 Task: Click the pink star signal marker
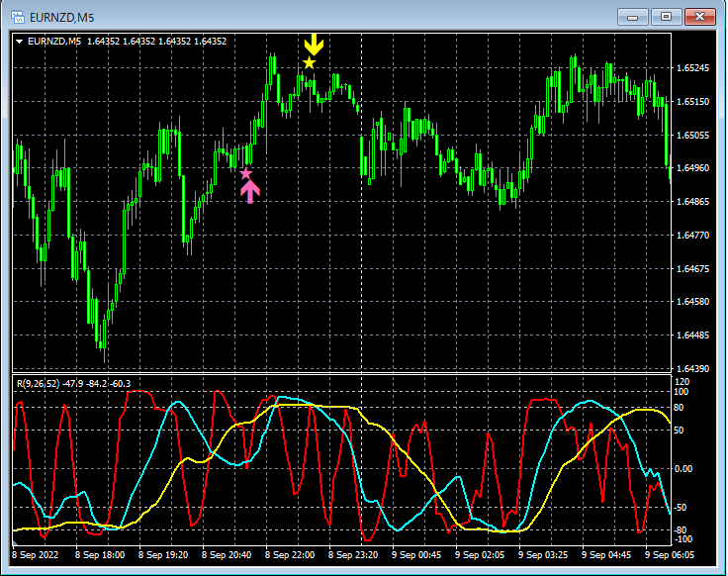[245, 174]
